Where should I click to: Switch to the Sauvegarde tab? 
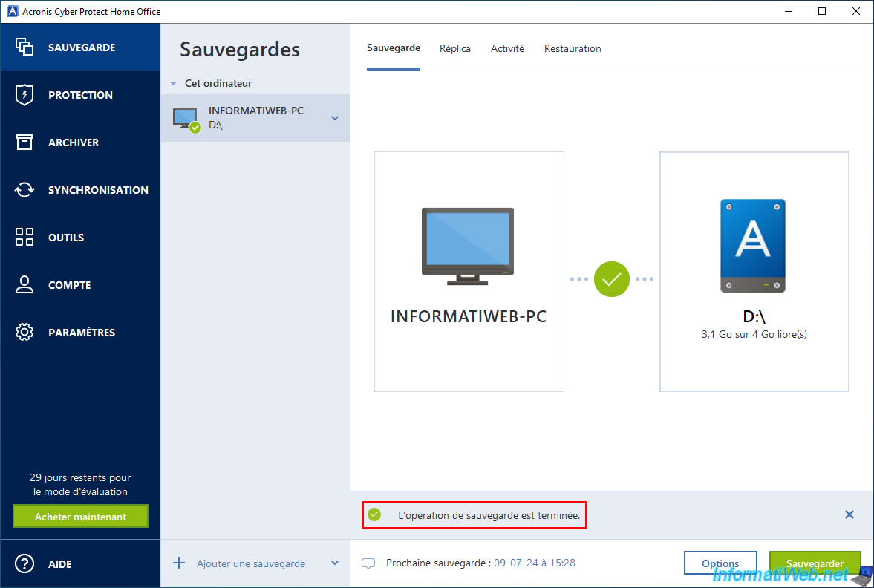point(394,48)
